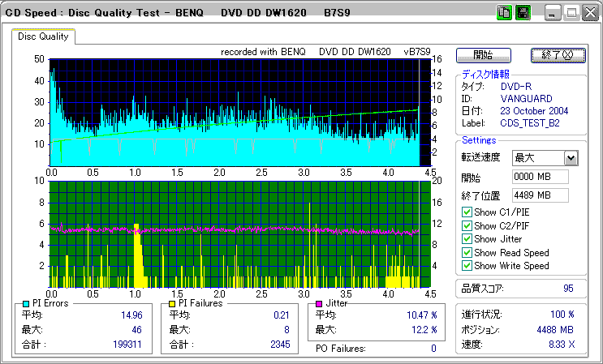Image resolution: width=603 pixels, height=364 pixels.
Task: Click the copy to clipboard icon
Action: coord(504,13)
